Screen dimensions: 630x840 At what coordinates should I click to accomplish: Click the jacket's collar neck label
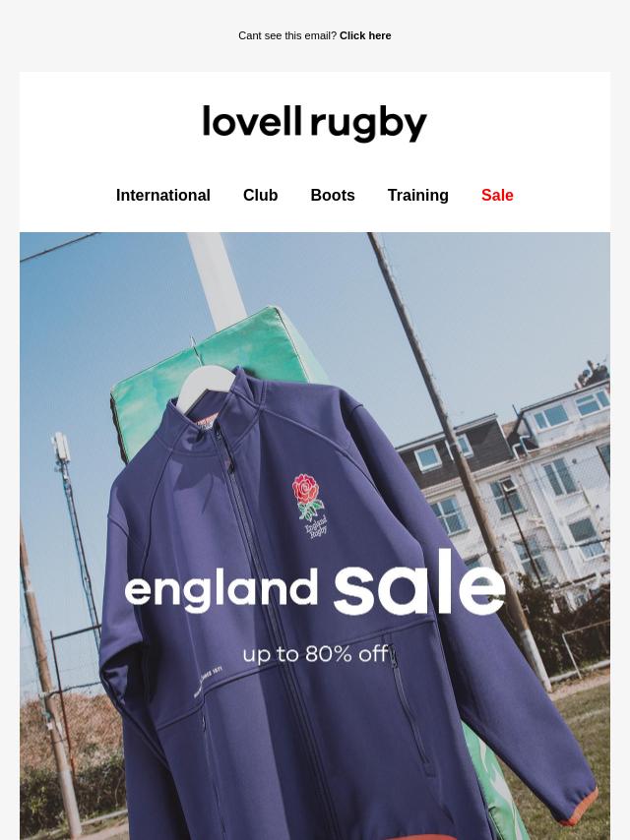[x=207, y=423]
